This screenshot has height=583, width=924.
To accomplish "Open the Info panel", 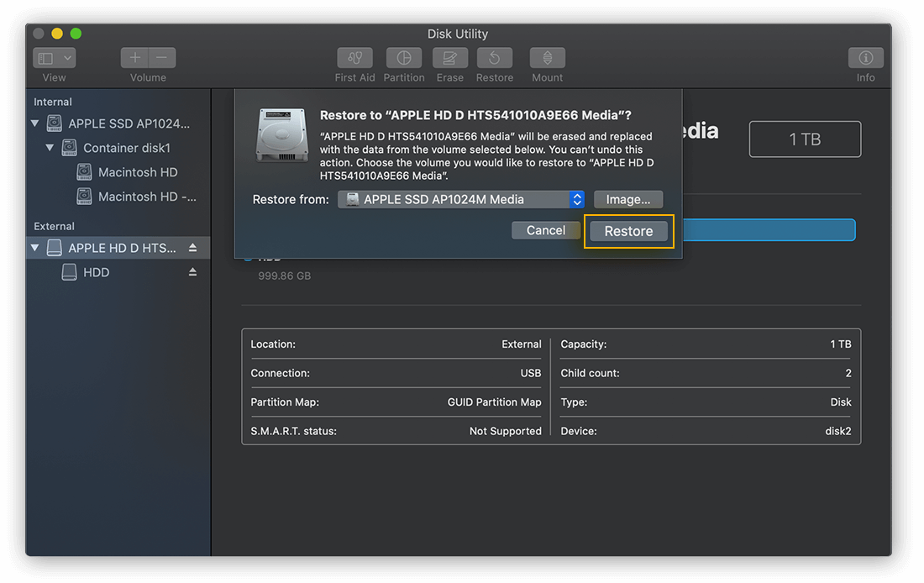I will click(865, 57).
